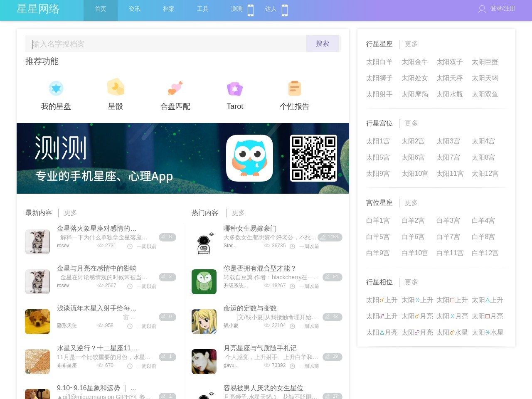Click 太阳双鱼 link
The height and width of the screenshot is (399, 532).
pos(485,94)
